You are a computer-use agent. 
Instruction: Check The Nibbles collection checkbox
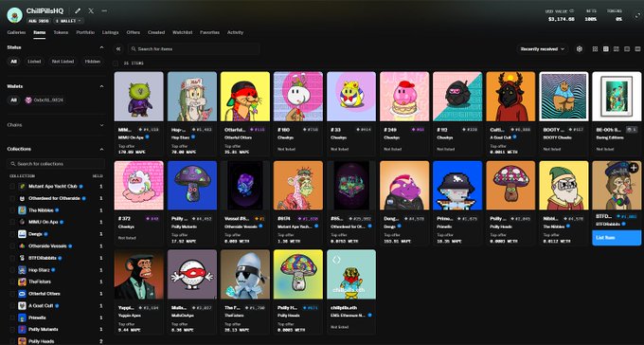tap(12, 210)
